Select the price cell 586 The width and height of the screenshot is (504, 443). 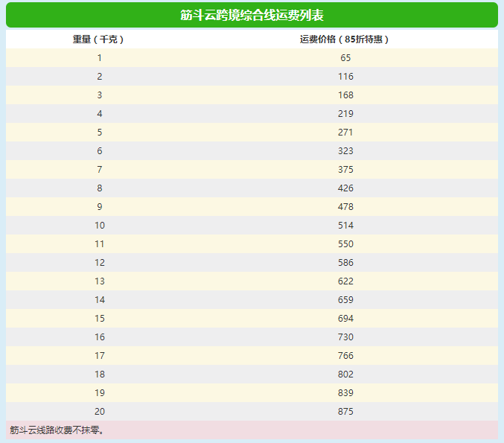(x=345, y=263)
